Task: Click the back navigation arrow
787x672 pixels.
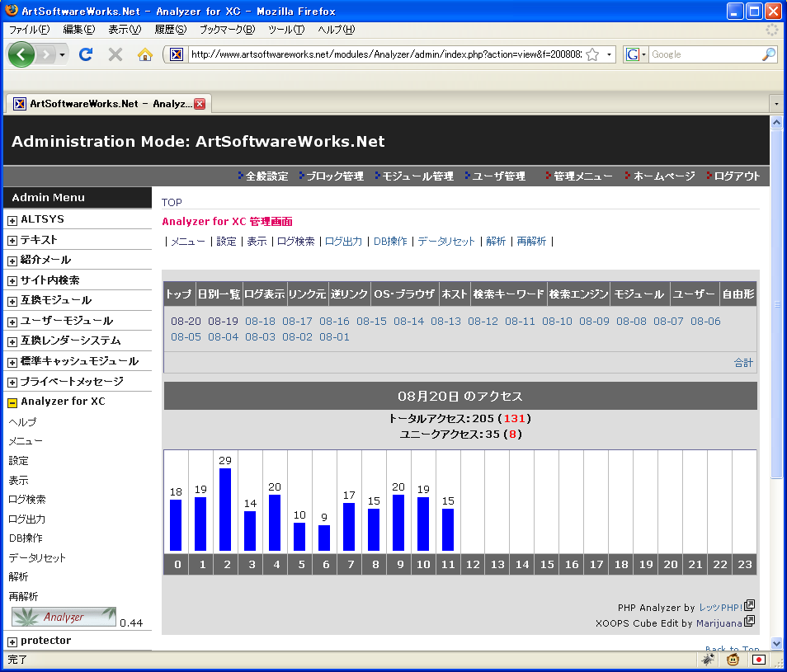Action: click(x=22, y=54)
